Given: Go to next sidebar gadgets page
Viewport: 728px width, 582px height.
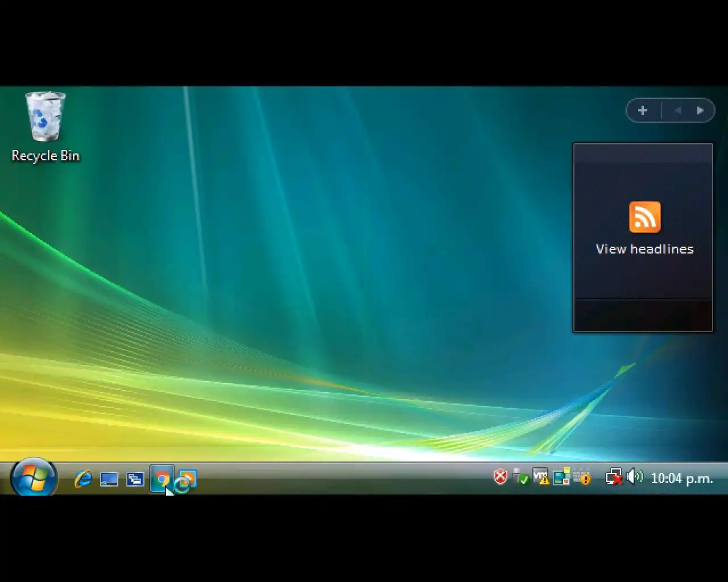Looking at the screenshot, I should tap(700, 110).
